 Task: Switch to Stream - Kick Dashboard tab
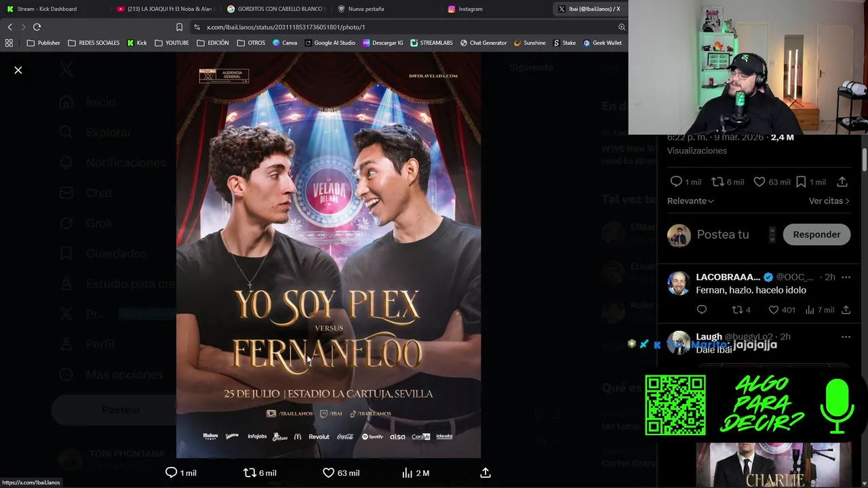pos(54,9)
